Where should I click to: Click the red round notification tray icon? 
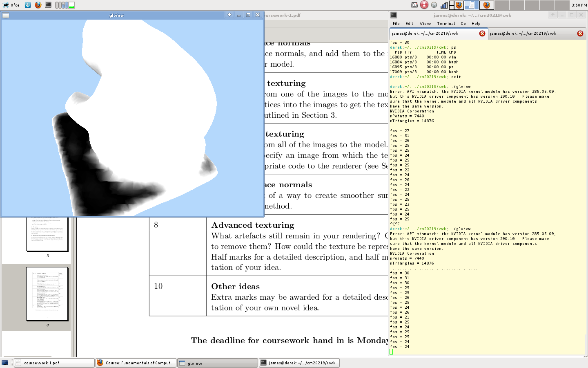click(424, 5)
